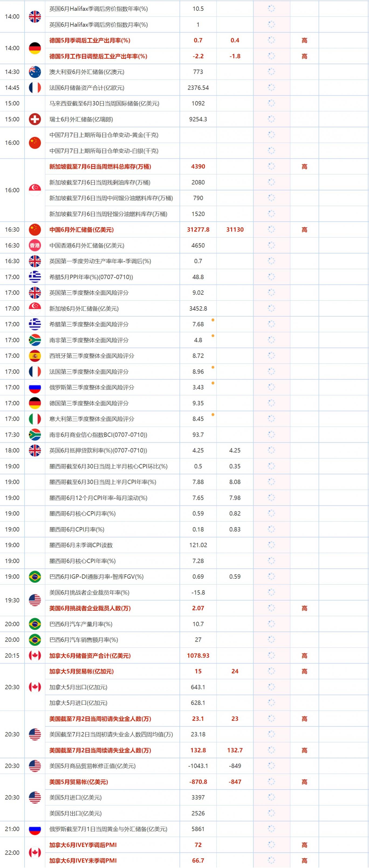Select the Russian flag beside 俄罗斯第三季度整体全面风险评分
This screenshot has width=369, height=868.
point(35,387)
